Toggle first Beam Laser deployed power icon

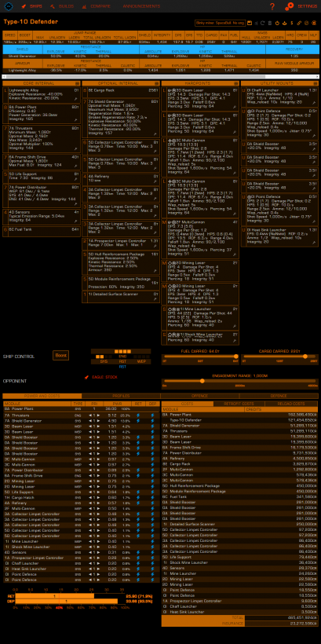(153, 426)
